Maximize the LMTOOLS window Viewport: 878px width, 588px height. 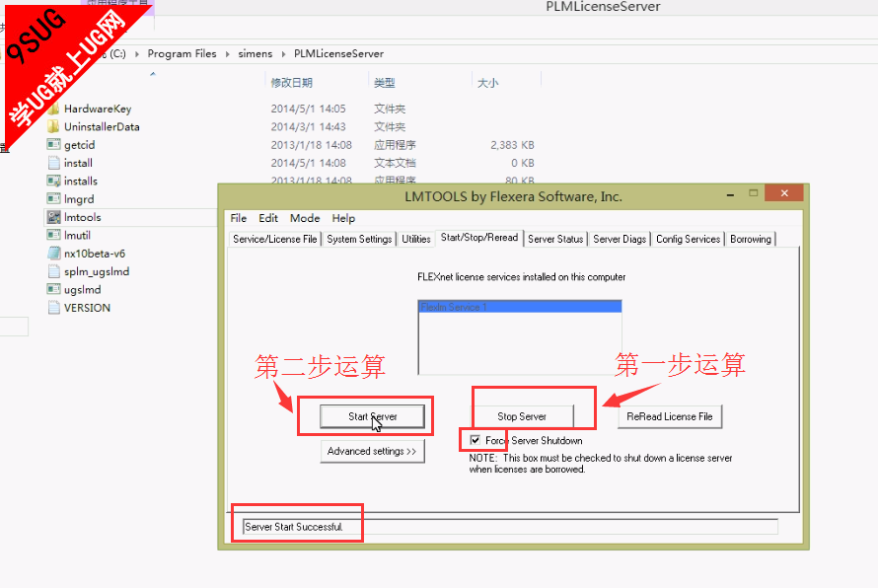(753, 193)
